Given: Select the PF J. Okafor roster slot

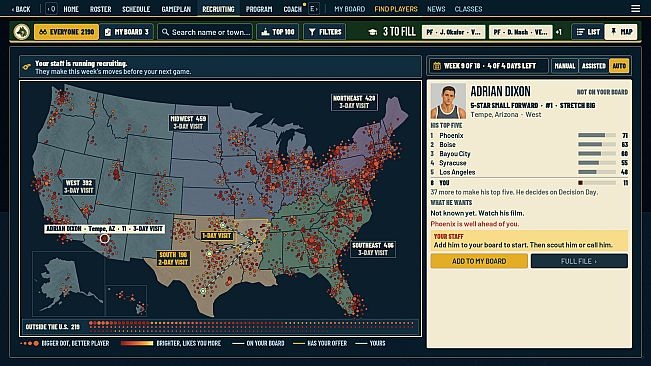Looking at the screenshot, I should pyautogui.click(x=453, y=32).
